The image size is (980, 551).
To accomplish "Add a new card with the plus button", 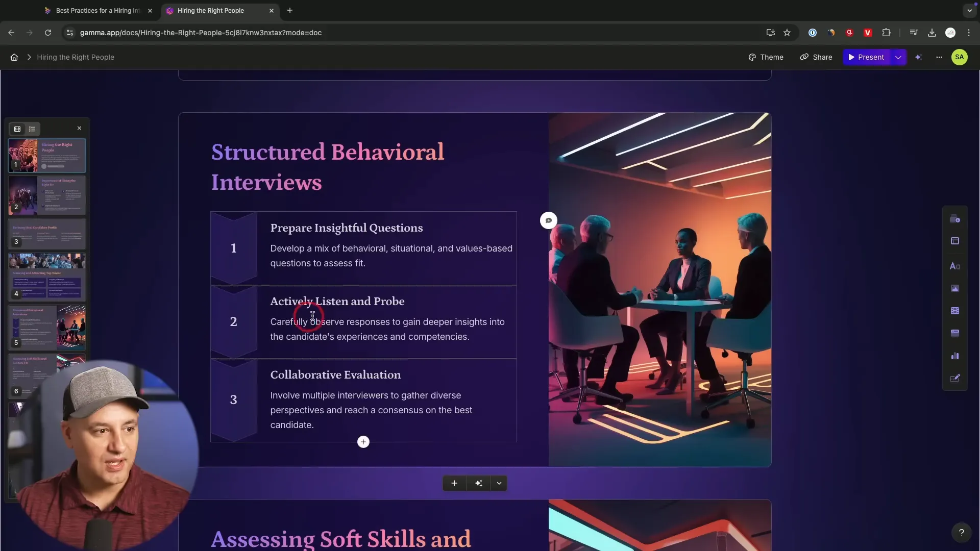I will pos(454,483).
